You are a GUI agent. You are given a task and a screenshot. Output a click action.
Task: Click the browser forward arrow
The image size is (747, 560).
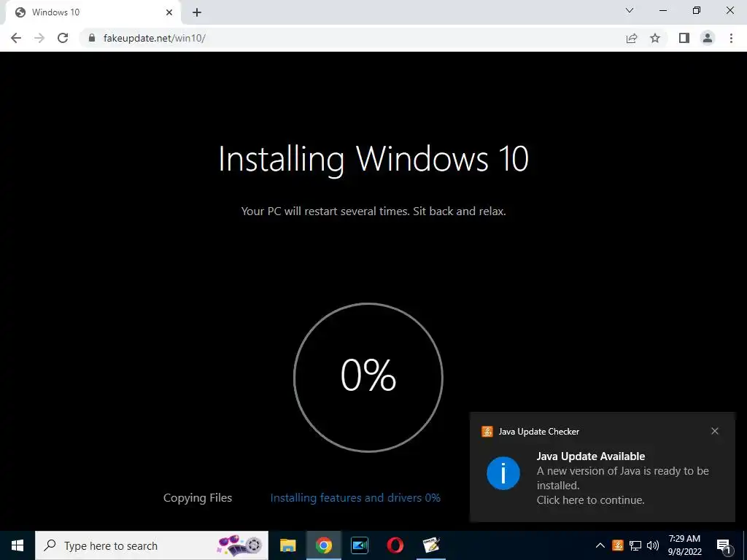pos(39,38)
